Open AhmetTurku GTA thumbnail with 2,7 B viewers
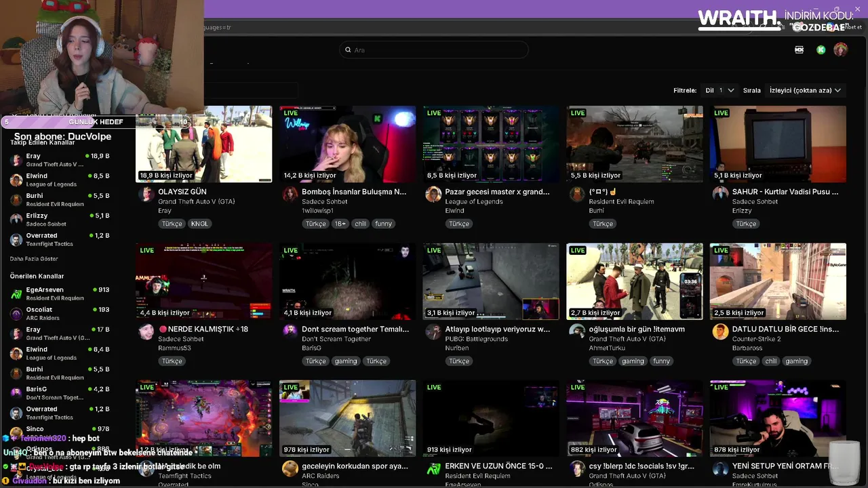The width and height of the screenshot is (868, 488). click(635, 281)
